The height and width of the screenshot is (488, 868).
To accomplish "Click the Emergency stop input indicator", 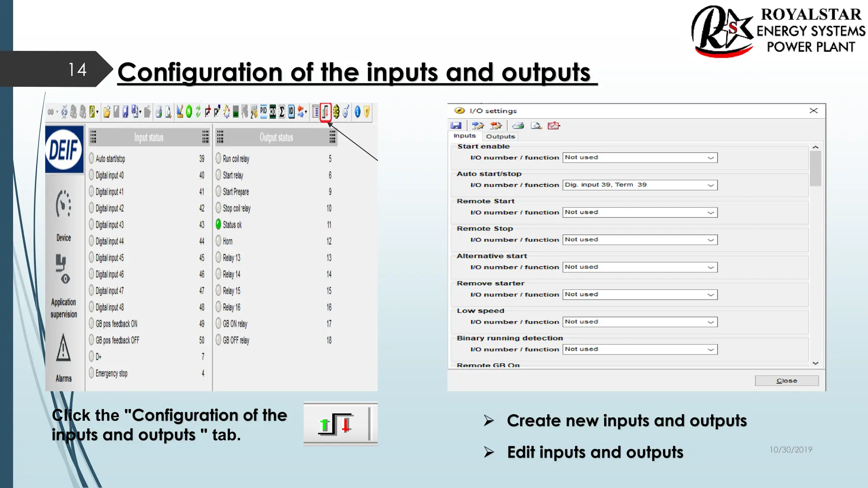I will 92,373.
